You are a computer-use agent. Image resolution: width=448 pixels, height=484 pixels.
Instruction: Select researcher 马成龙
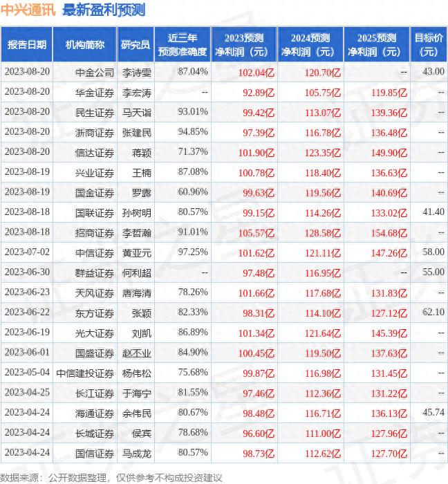[137, 454]
